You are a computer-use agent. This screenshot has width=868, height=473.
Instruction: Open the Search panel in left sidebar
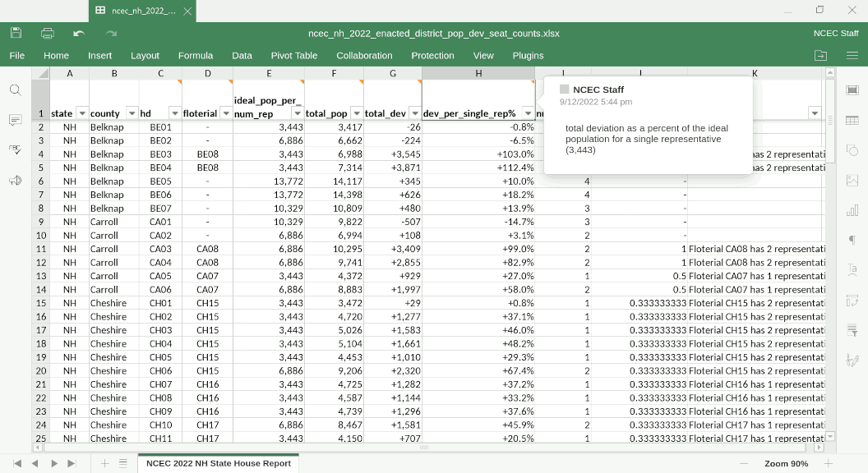pos(15,90)
